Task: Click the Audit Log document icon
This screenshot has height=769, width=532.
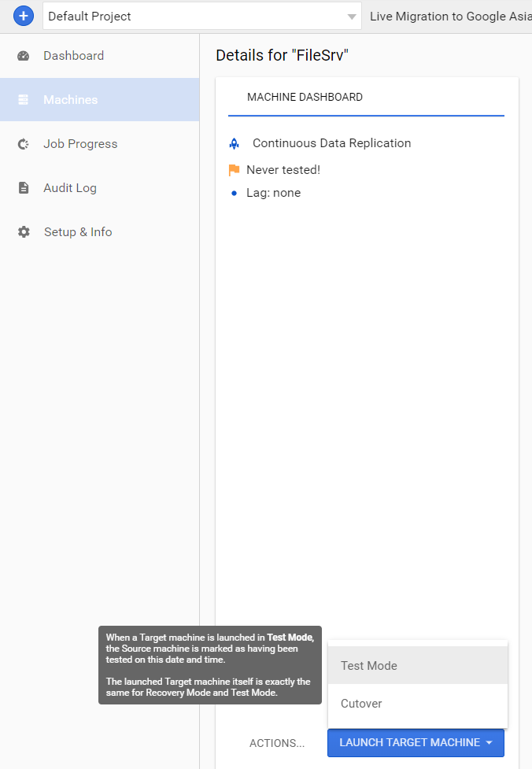Action: [24, 188]
